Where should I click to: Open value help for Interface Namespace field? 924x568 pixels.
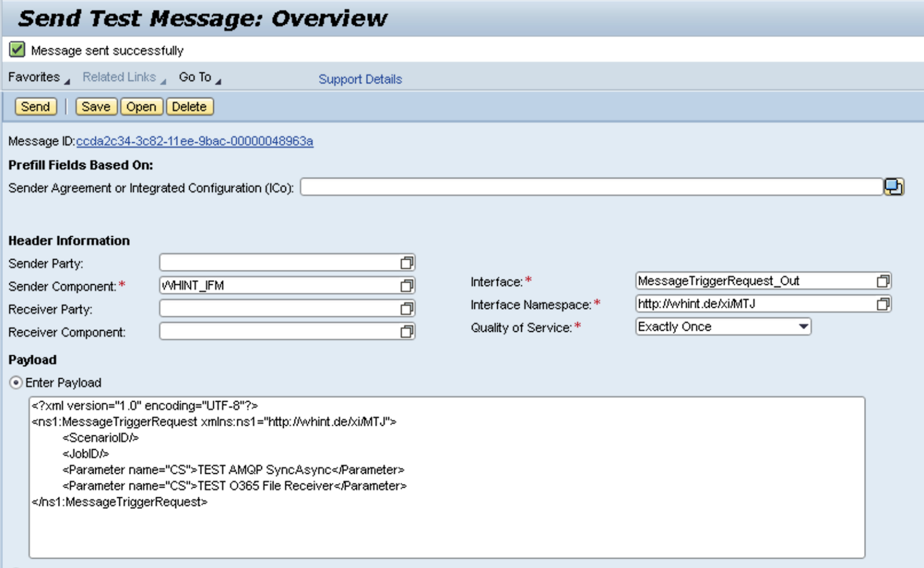883,303
